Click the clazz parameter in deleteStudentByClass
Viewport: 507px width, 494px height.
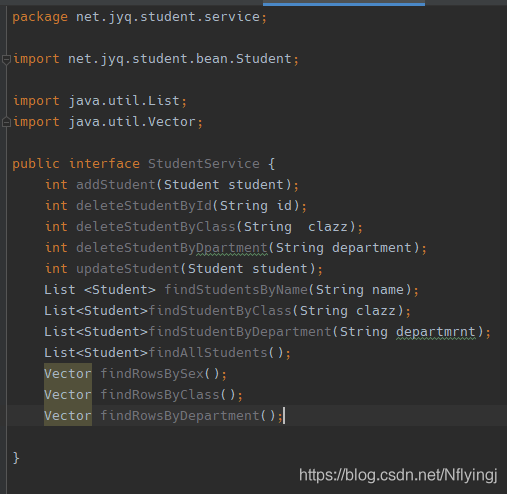328,227
